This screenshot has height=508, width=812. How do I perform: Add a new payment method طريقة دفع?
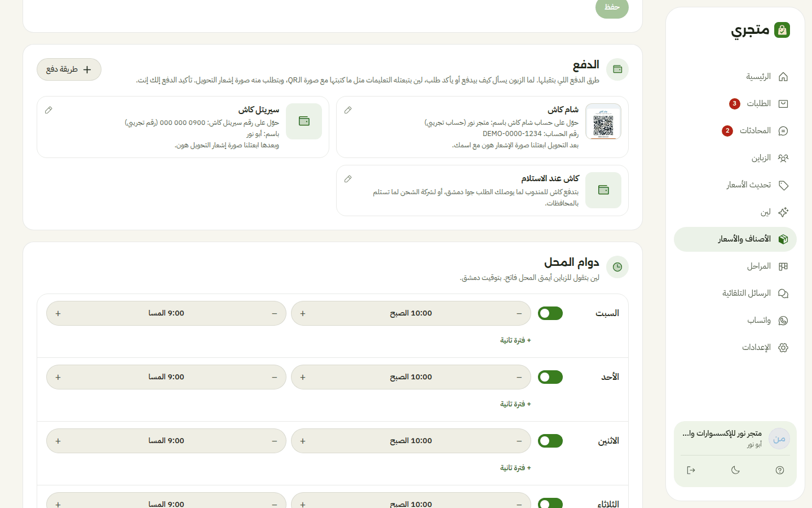(x=69, y=69)
